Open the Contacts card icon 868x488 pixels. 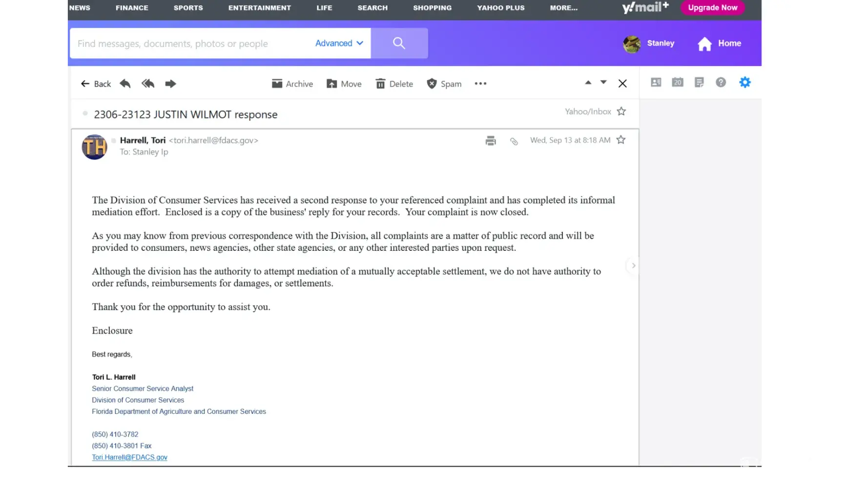tap(656, 82)
